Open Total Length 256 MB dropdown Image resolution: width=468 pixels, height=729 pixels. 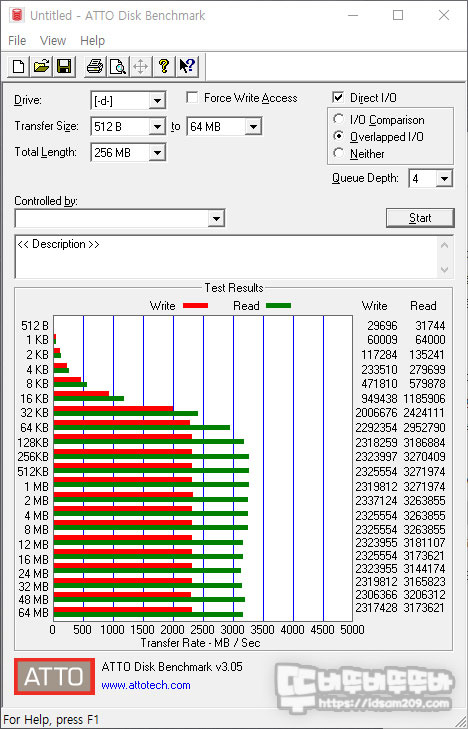coord(157,152)
